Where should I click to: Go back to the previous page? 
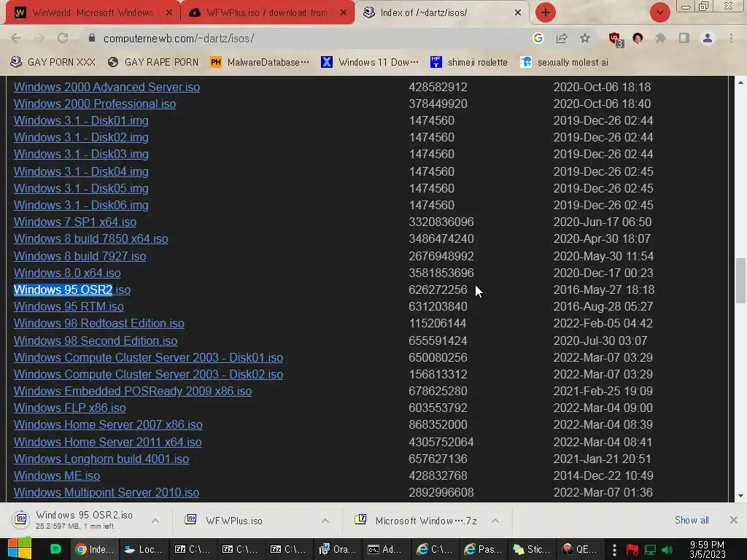click(16, 38)
